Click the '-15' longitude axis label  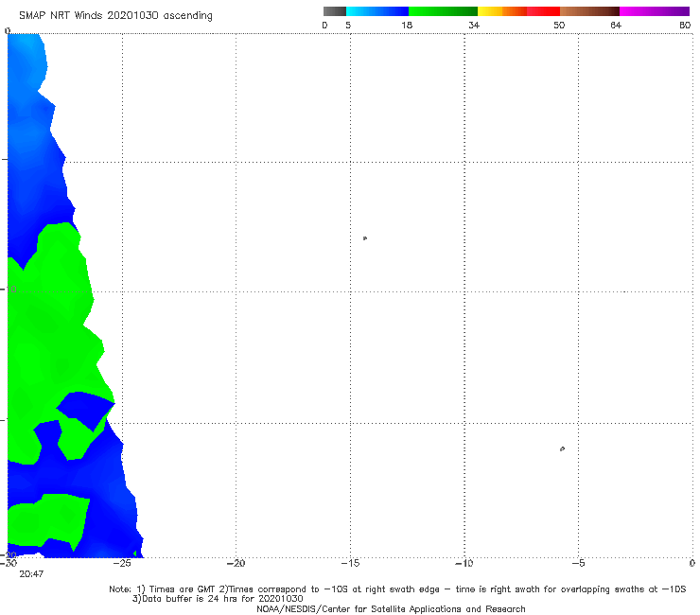click(350, 563)
